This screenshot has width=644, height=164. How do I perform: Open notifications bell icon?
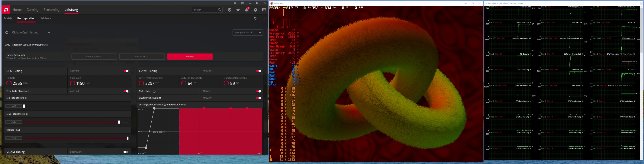click(247, 10)
